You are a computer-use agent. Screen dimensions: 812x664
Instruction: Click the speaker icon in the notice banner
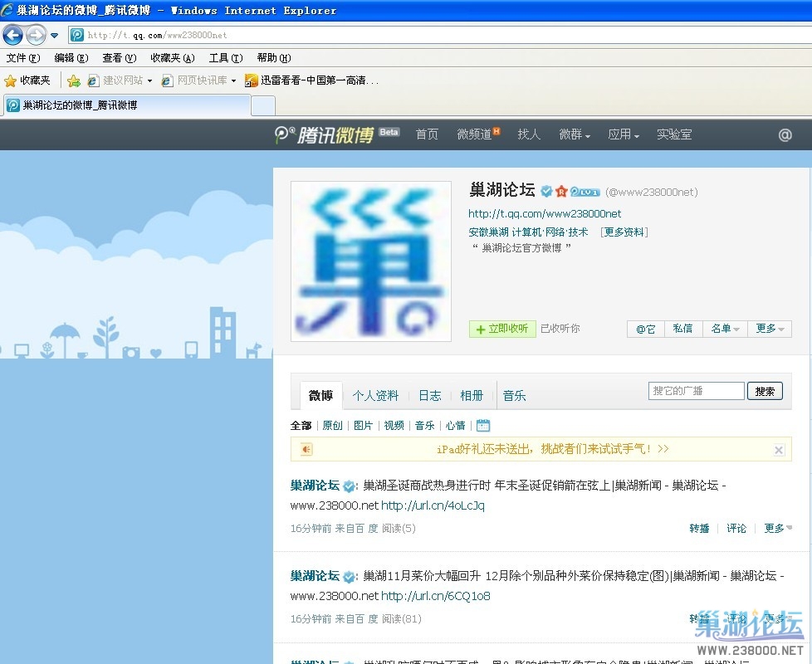point(306,450)
